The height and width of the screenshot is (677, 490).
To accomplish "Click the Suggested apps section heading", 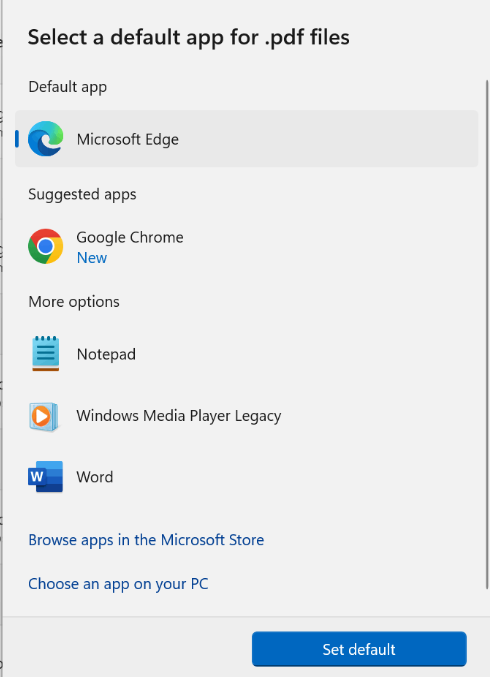I will pos(82,194).
